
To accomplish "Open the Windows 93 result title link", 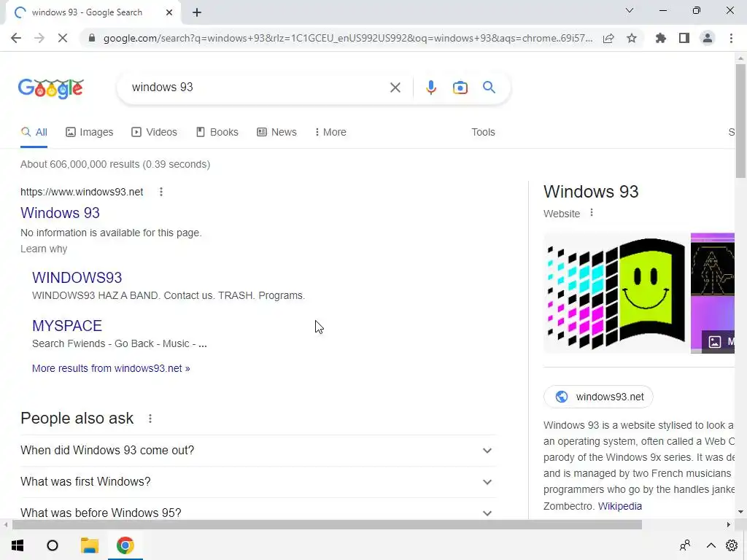I will (60, 213).
